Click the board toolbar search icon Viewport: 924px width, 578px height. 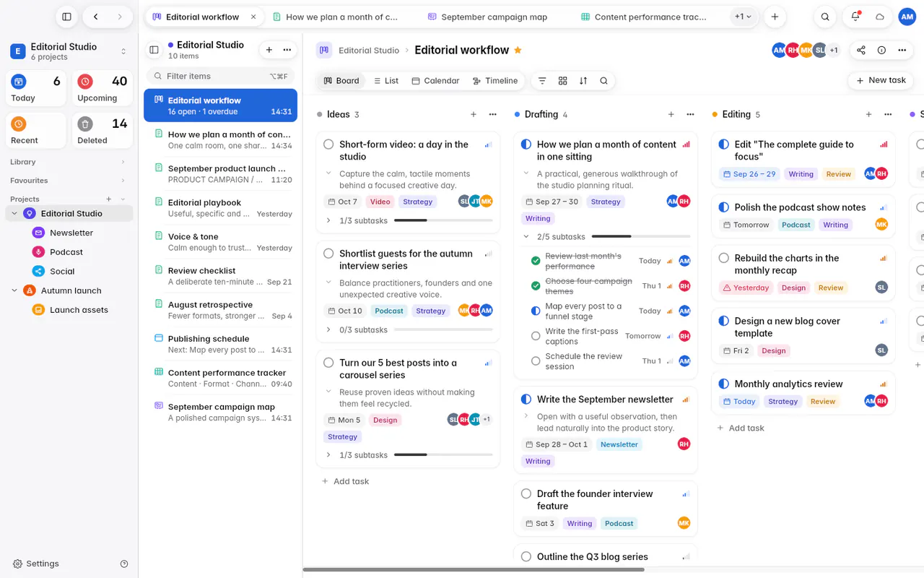pyautogui.click(x=603, y=81)
